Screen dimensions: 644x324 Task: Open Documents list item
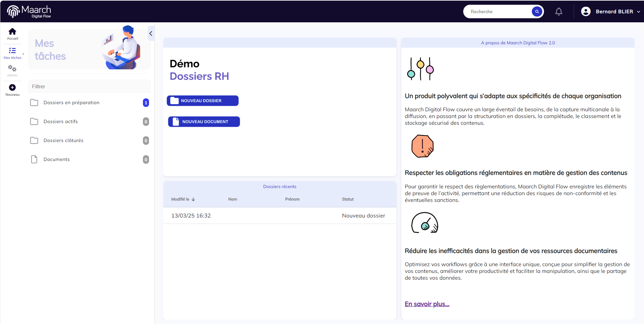(90, 159)
